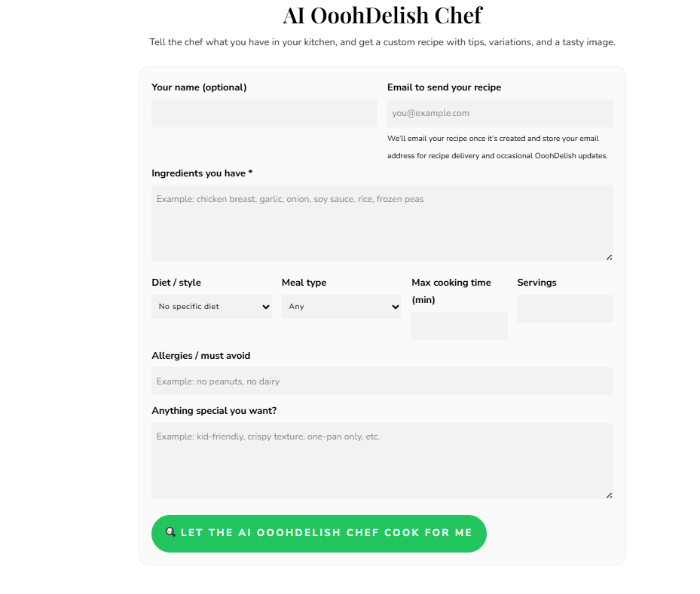This screenshot has width=700, height=594.
Task: Focus the Allergies / must avoid field
Action: (382, 381)
